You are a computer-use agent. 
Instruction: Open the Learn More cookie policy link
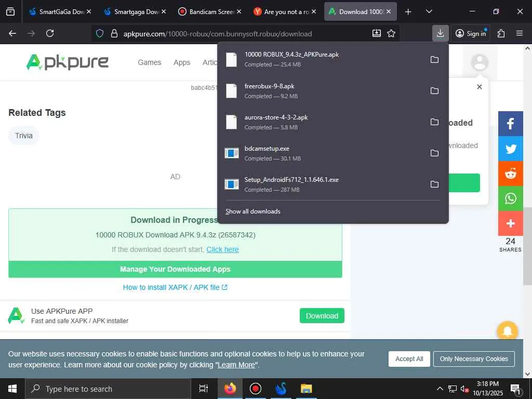(x=236, y=365)
